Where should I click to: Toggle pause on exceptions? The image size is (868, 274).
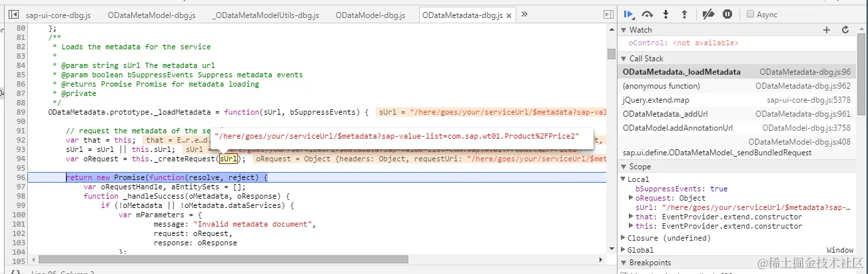pos(727,14)
